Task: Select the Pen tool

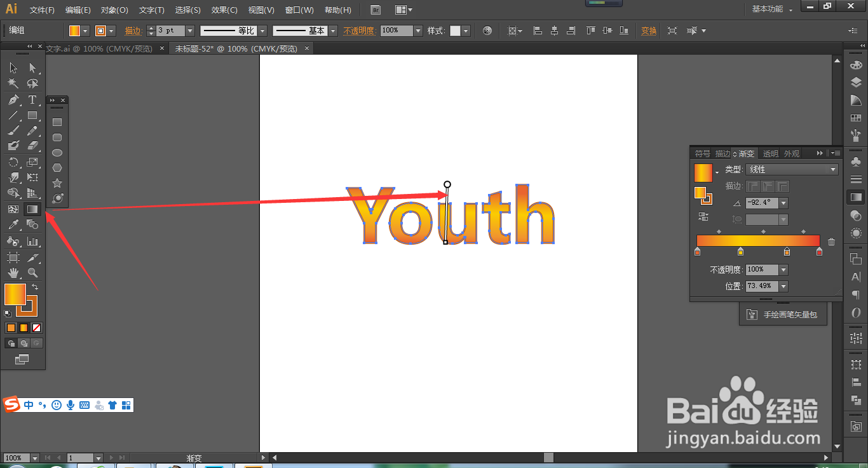Action: tap(13, 100)
